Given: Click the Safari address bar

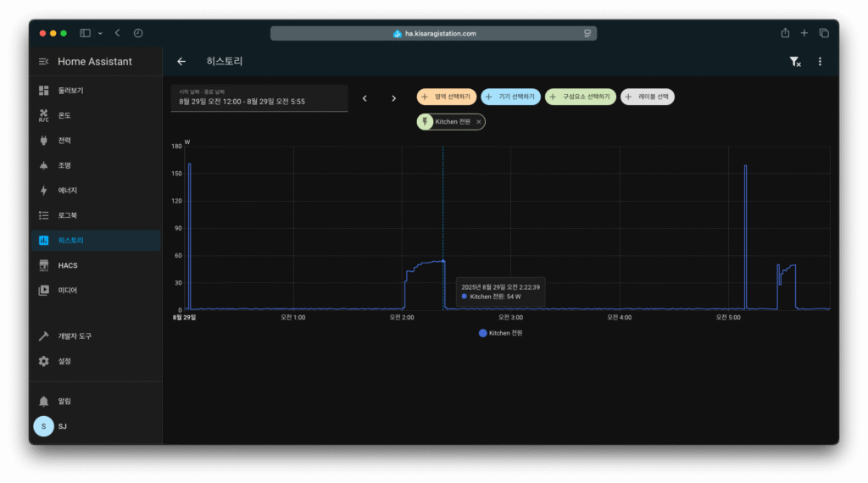Looking at the screenshot, I should (433, 33).
